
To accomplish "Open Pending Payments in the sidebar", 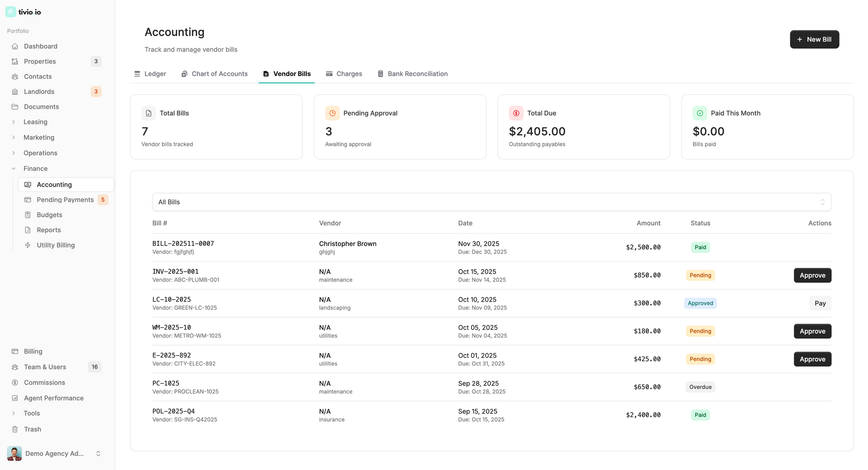I will pos(65,200).
